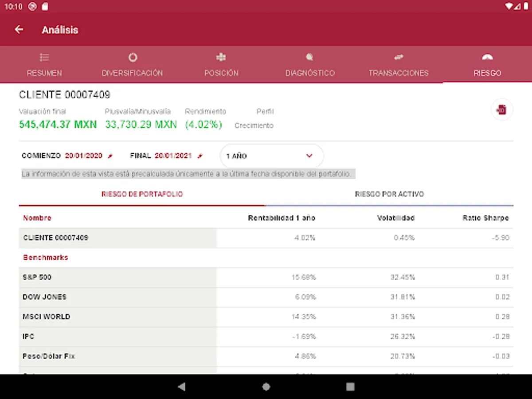
Task: Select the IPC benchmark row
Action: pos(266,337)
